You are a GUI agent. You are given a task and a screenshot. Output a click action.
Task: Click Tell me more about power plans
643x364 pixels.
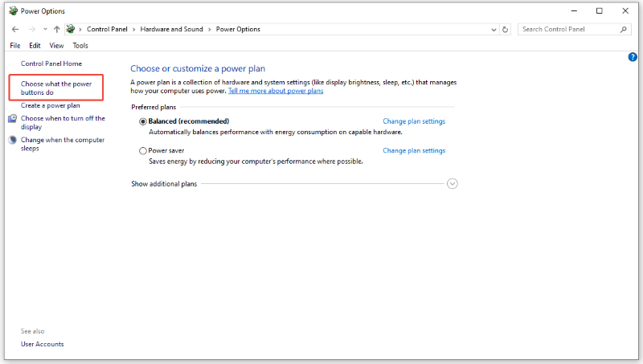[276, 92]
